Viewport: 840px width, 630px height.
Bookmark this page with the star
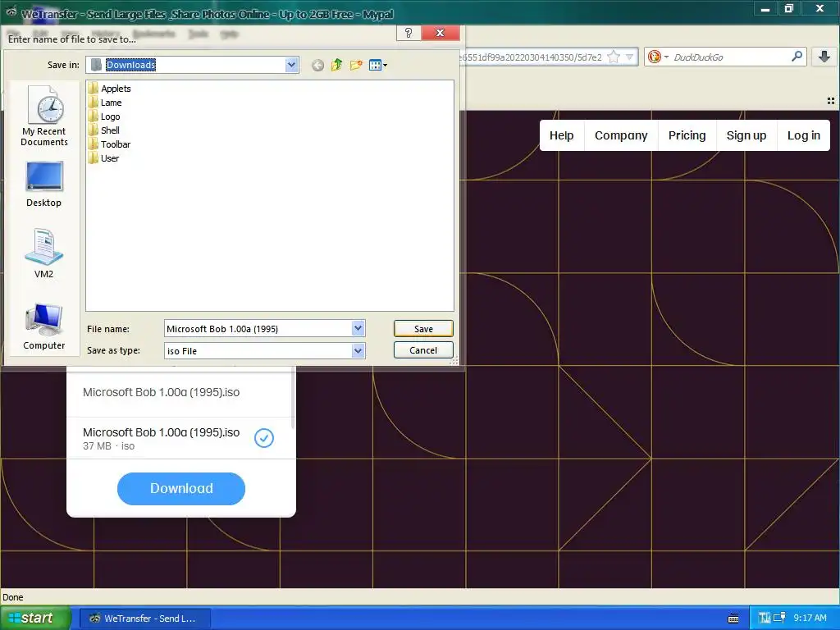(614, 57)
